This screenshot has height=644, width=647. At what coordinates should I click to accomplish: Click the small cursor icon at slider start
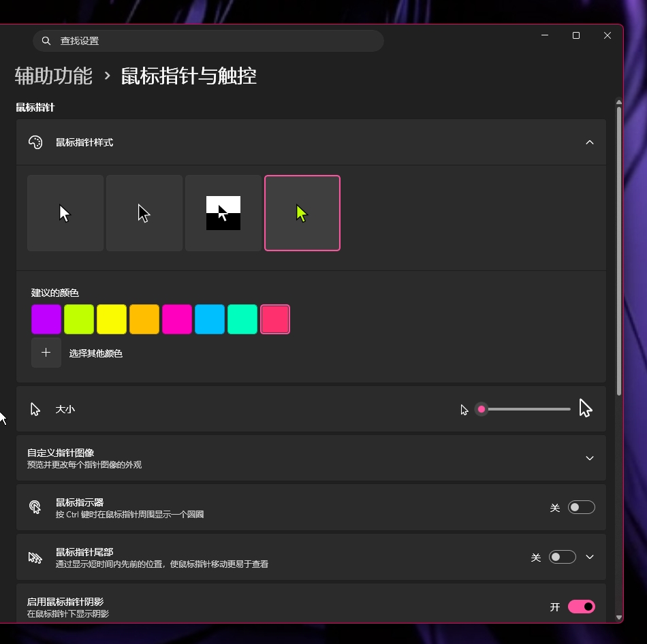pyautogui.click(x=464, y=410)
